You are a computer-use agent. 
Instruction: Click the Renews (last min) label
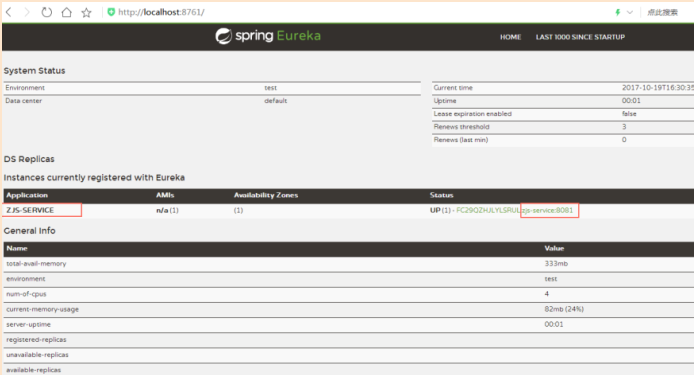pos(461,140)
